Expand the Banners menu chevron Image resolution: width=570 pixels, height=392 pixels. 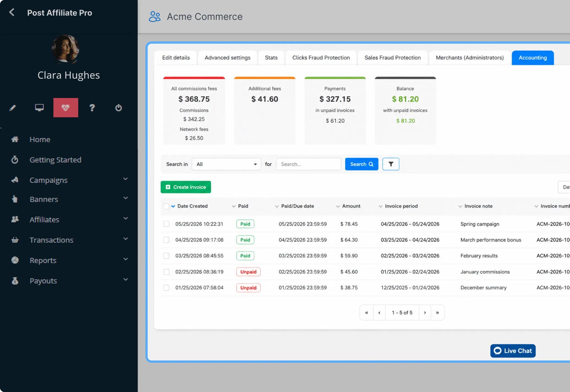[x=126, y=198]
